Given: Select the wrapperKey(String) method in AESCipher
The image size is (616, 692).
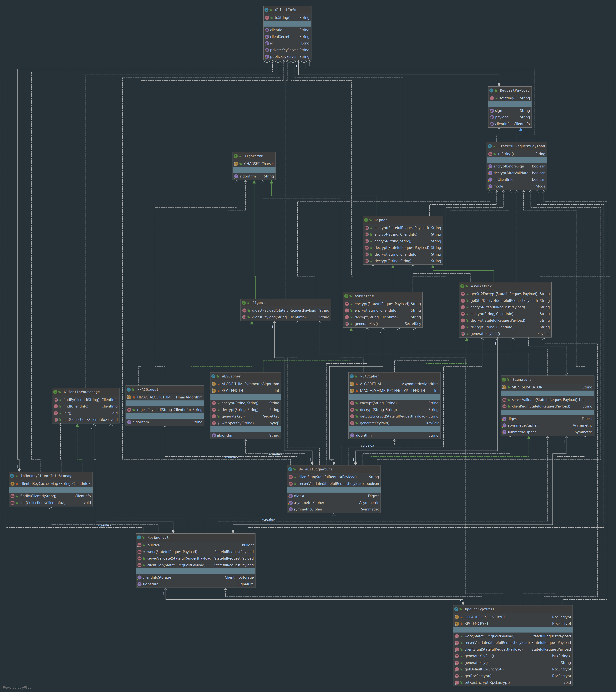Looking at the screenshot, I should point(237,423).
